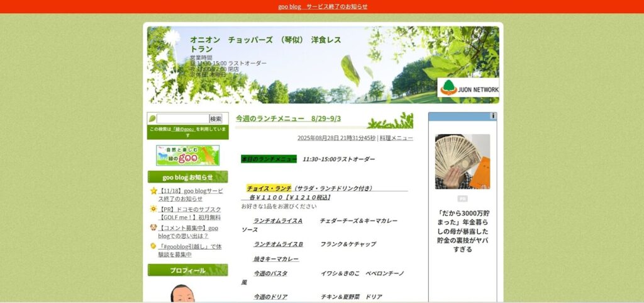Open the post timestamp 2025年08月28日 link
Viewport: 644px width, 303px height.
(336, 138)
